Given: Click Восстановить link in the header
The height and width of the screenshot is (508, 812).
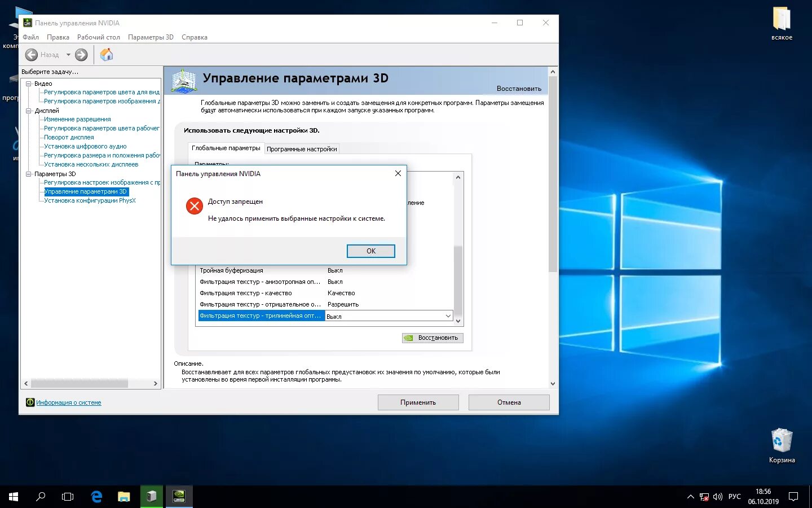Looking at the screenshot, I should [x=519, y=89].
